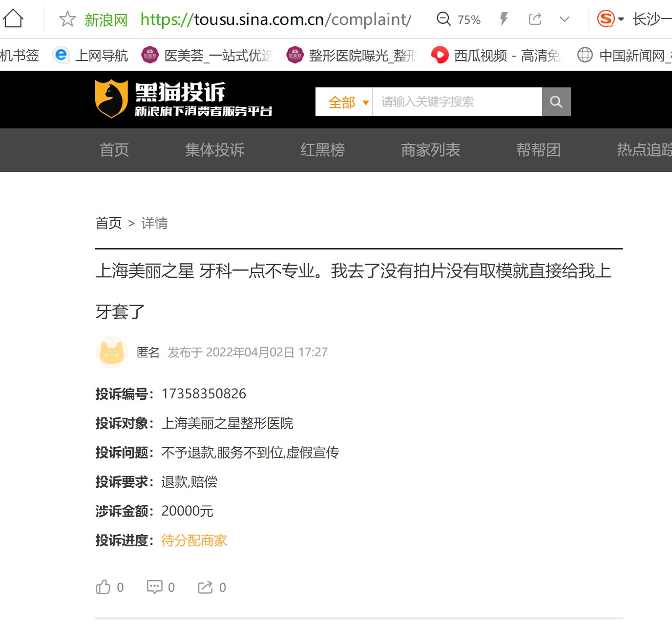Open the 中国新闻网 bookmark
The height and width of the screenshot is (622, 672).
[624, 55]
